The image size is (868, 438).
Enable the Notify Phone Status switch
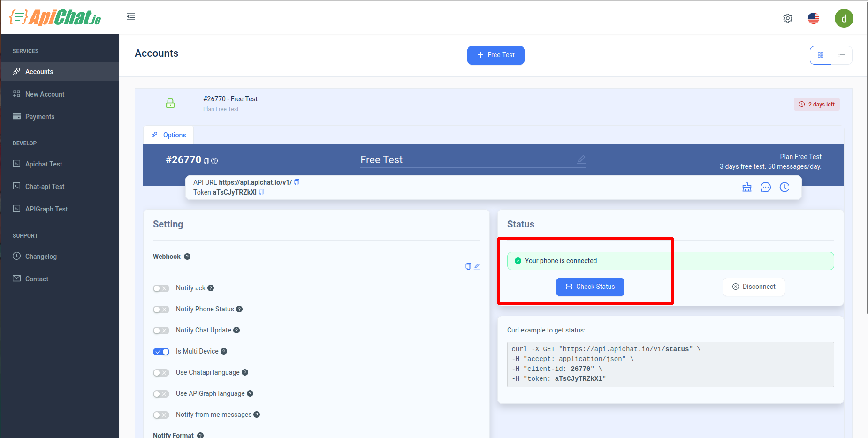[x=161, y=310]
